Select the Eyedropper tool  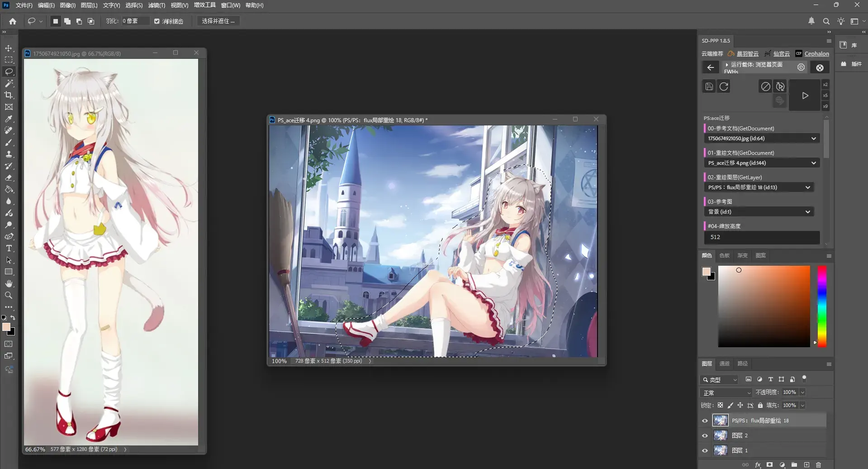point(9,119)
